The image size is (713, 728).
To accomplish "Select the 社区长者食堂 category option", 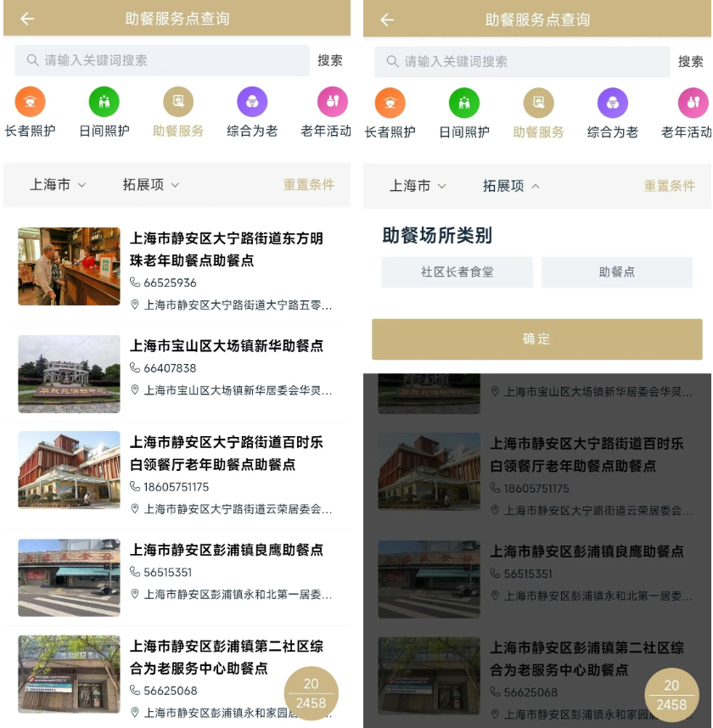I will tap(457, 272).
